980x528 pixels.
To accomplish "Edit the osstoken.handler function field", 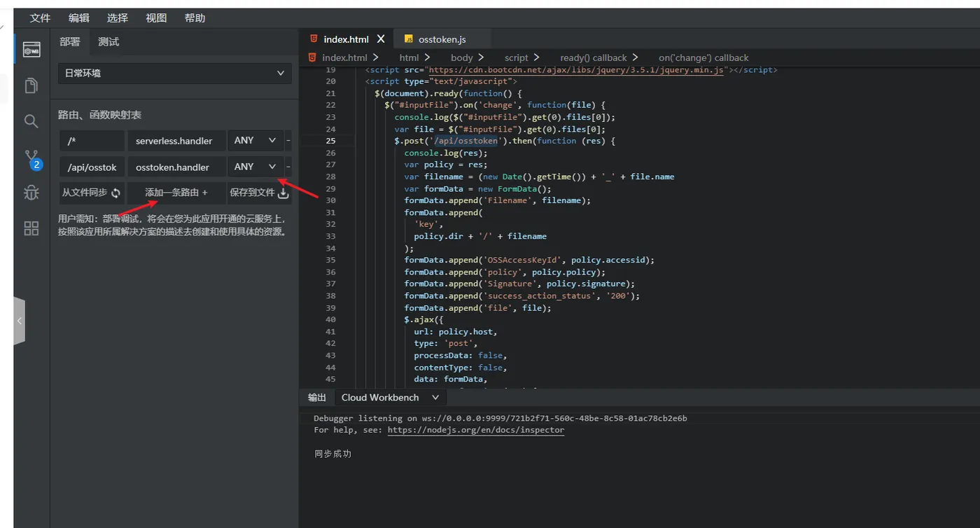I will click(176, 167).
